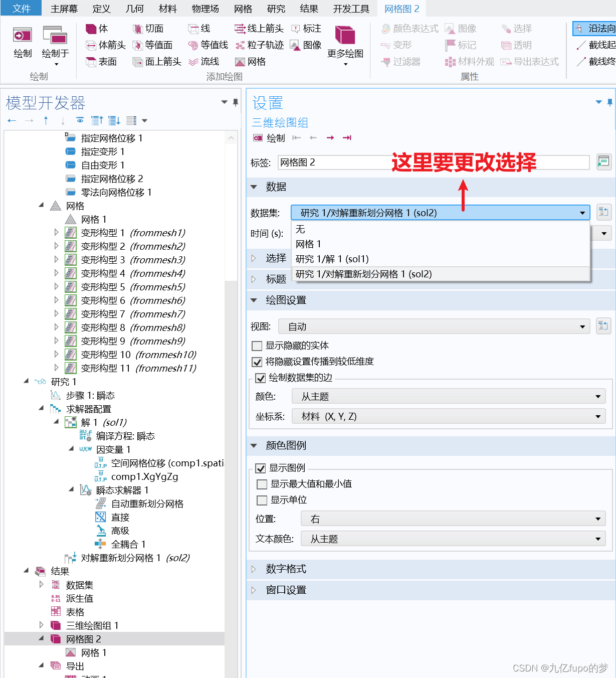Add a 粒子轨迹 plot
This screenshot has height=678, width=616.
261,45
